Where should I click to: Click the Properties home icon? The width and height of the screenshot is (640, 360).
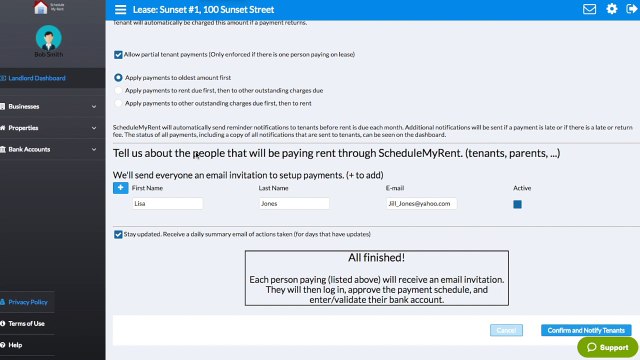click(x=3, y=128)
